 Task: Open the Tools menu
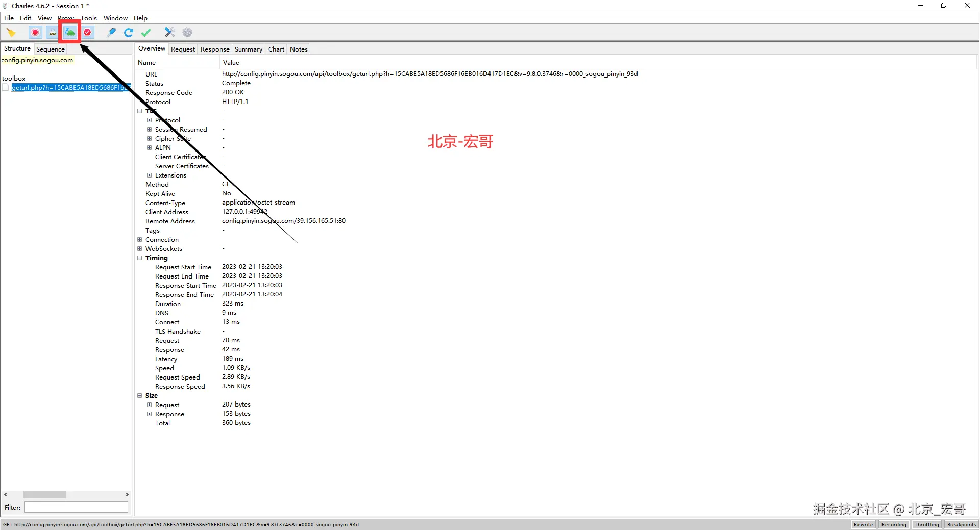pos(89,18)
